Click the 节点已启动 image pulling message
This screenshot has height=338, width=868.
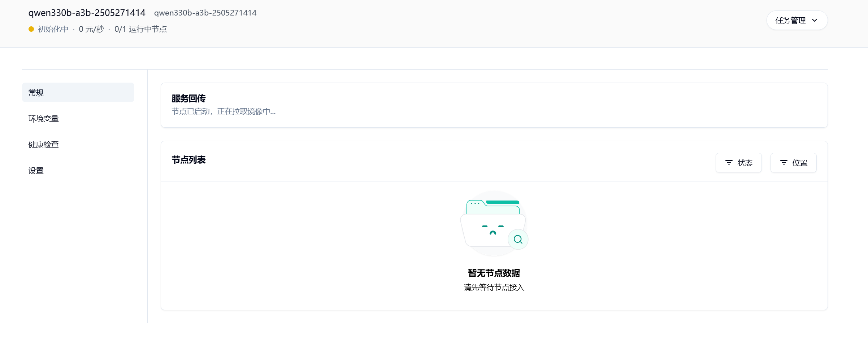(x=223, y=111)
